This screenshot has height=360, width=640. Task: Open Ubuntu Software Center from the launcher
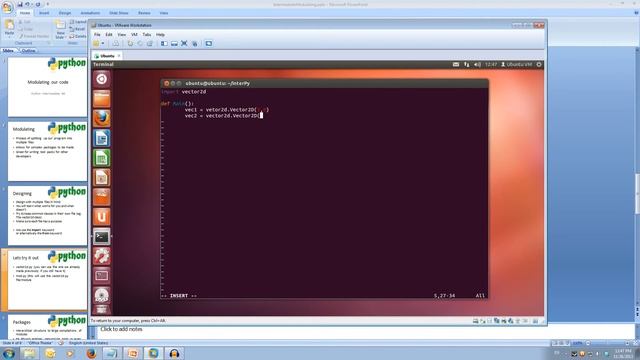point(102,197)
